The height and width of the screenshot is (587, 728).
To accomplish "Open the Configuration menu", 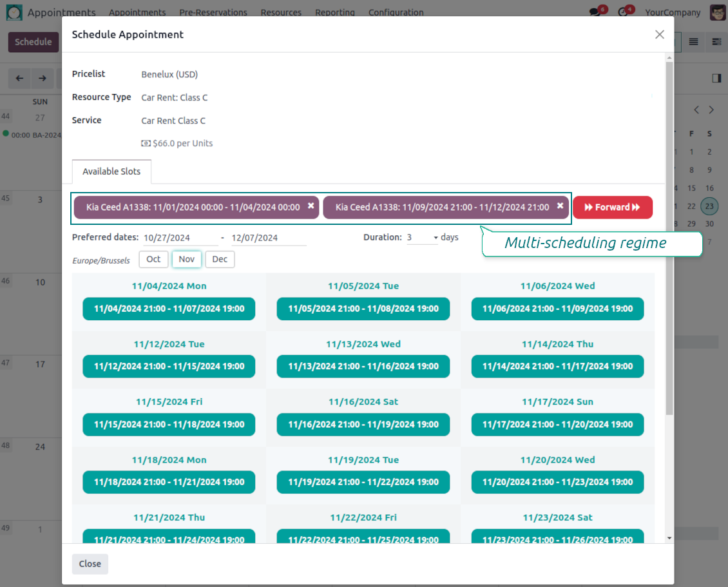I will pos(396,12).
